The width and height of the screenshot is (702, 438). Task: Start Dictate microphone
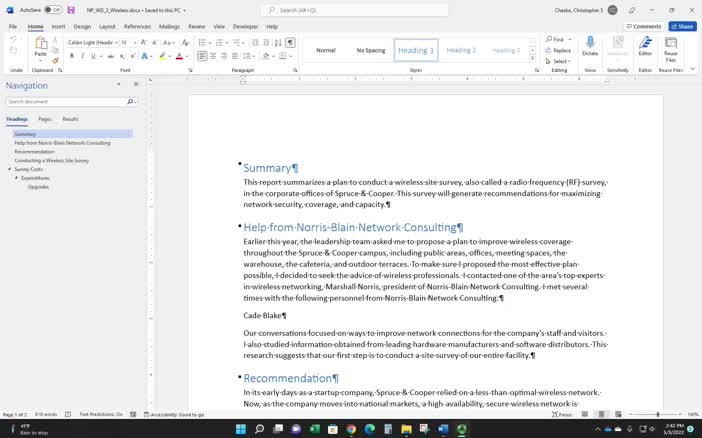click(590, 46)
